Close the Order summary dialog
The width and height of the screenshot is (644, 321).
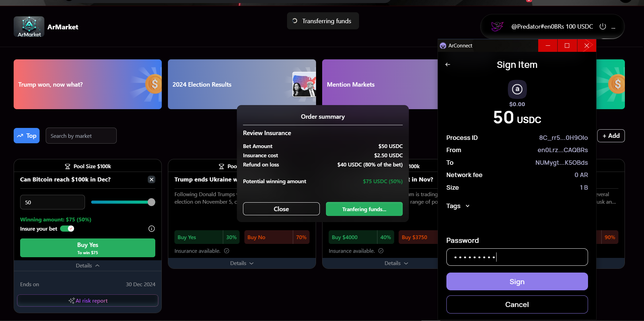(x=281, y=209)
